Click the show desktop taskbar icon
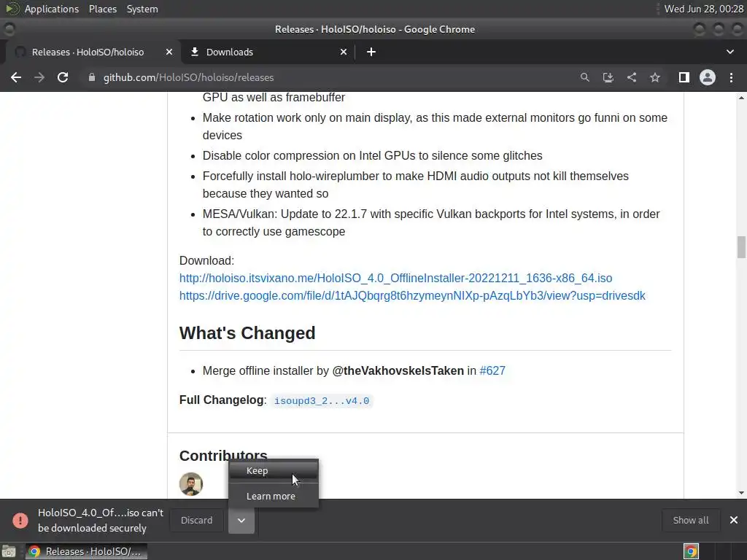 tap(9, 551)
